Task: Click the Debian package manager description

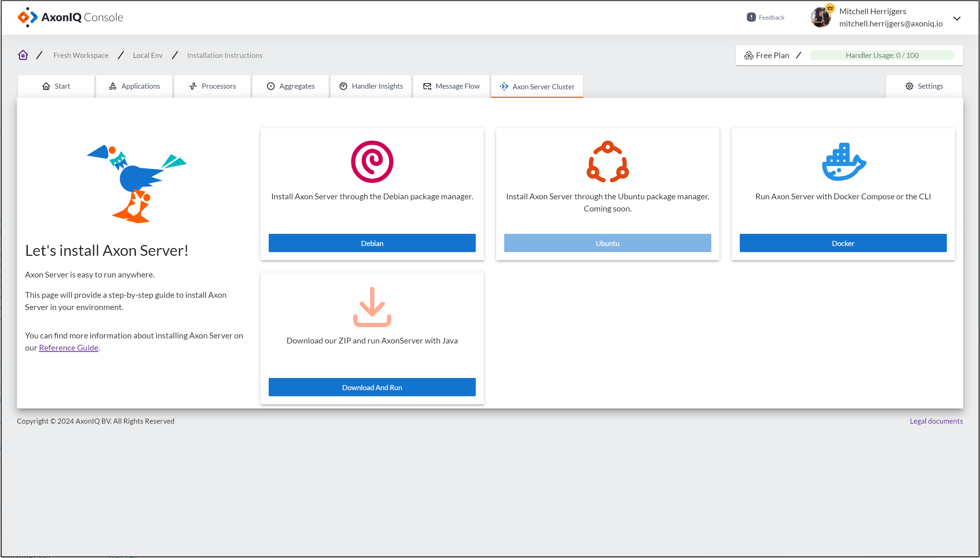Action: pos(372,196)
